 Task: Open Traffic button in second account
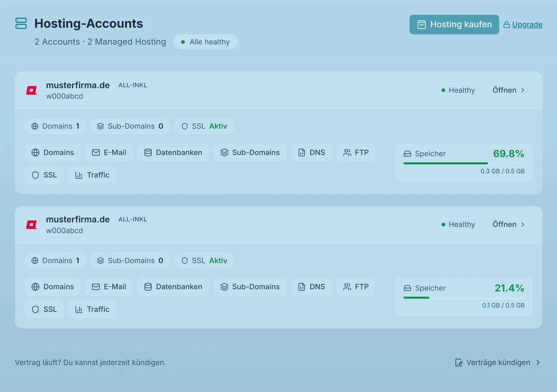[x=92, y=310]
